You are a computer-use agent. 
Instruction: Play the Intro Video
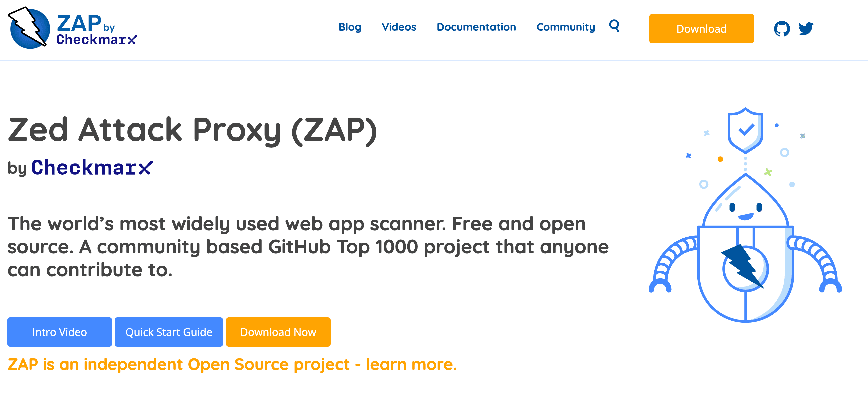pyautogui.click(x=60, y=332)
